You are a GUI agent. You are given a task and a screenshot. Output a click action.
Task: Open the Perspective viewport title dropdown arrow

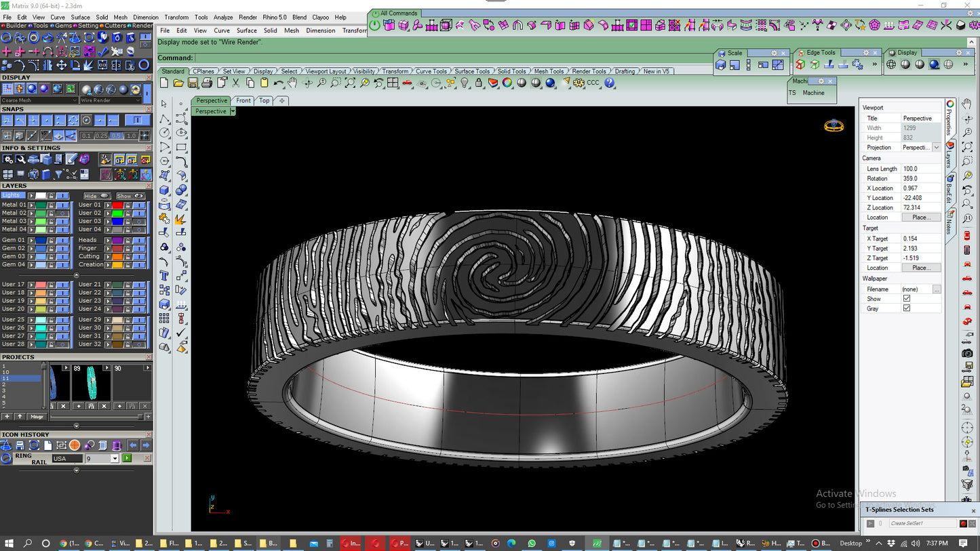pyautogui.click(x=233, y=111)
